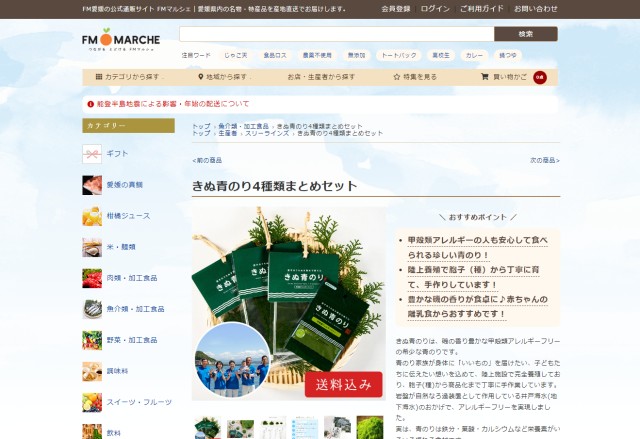This screenshot has width=640, height=439.
Task: Open the FM MARCHE logo home link
Action: click(121, 40)
